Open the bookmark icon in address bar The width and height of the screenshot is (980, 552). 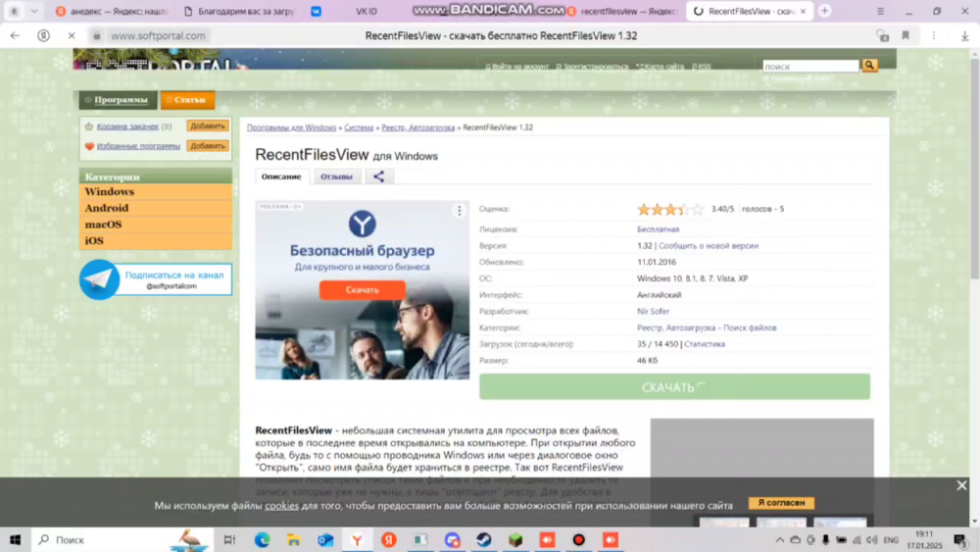coord(905,35)
